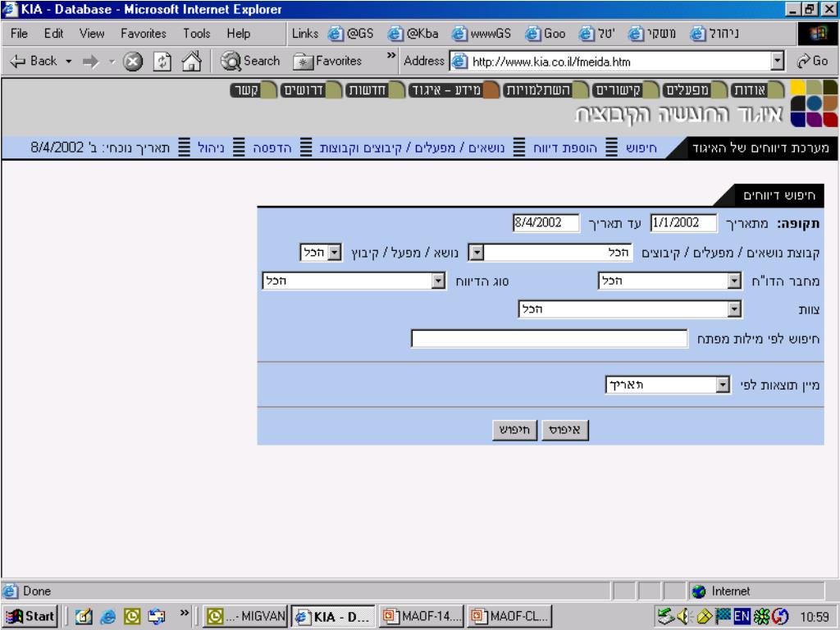The height and width of the screenshot is (630, 840).
Task: Open the Tools menu
Action: point(197,33)
